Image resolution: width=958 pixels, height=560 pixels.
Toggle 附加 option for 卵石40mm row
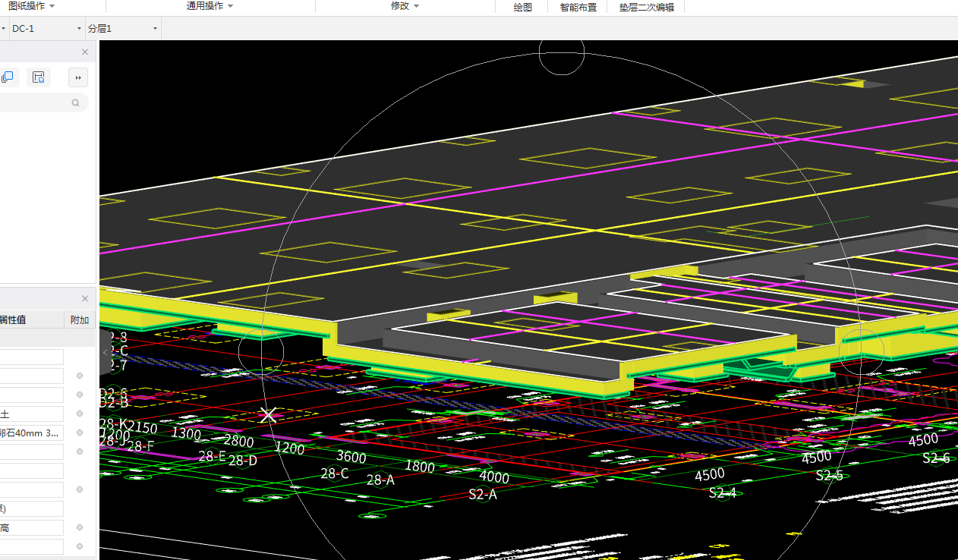80,433
